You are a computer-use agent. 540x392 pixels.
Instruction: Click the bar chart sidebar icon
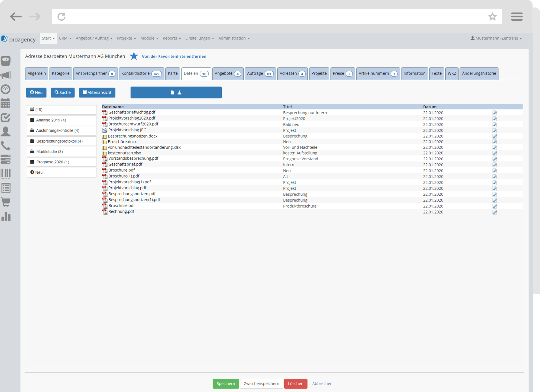click(6, 216)
